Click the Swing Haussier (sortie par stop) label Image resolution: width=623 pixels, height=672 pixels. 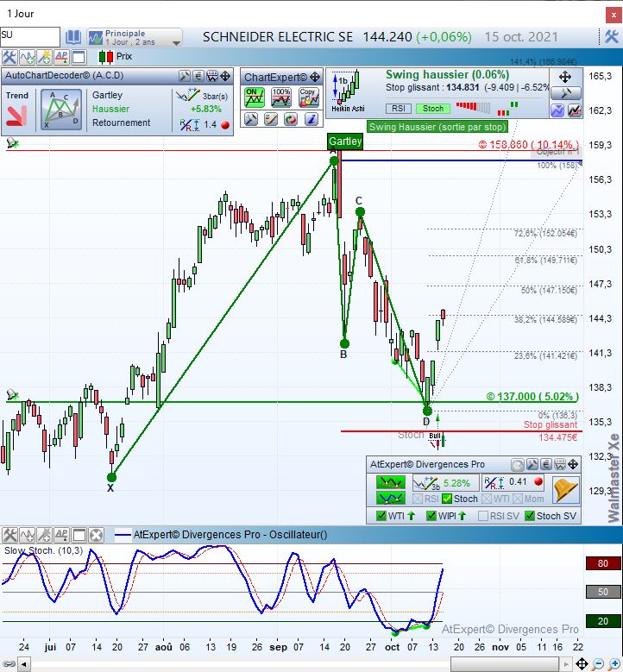click(x=437, y=127)
